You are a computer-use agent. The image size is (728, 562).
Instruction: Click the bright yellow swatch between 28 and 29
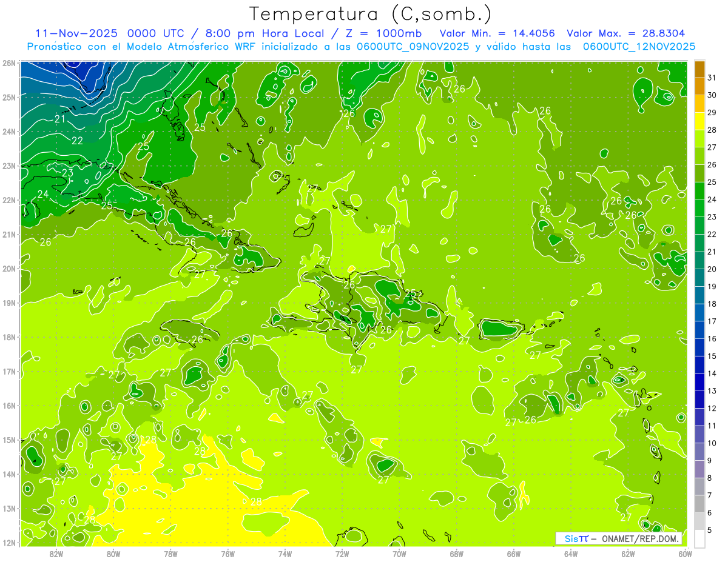click(699, 121)
